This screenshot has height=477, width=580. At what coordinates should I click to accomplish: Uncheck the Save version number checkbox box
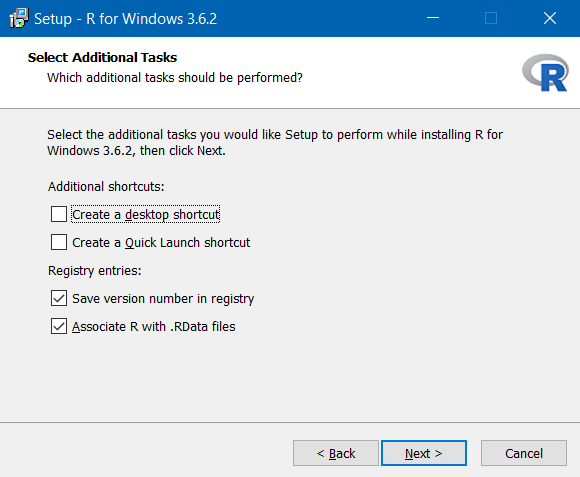[59, 298]
